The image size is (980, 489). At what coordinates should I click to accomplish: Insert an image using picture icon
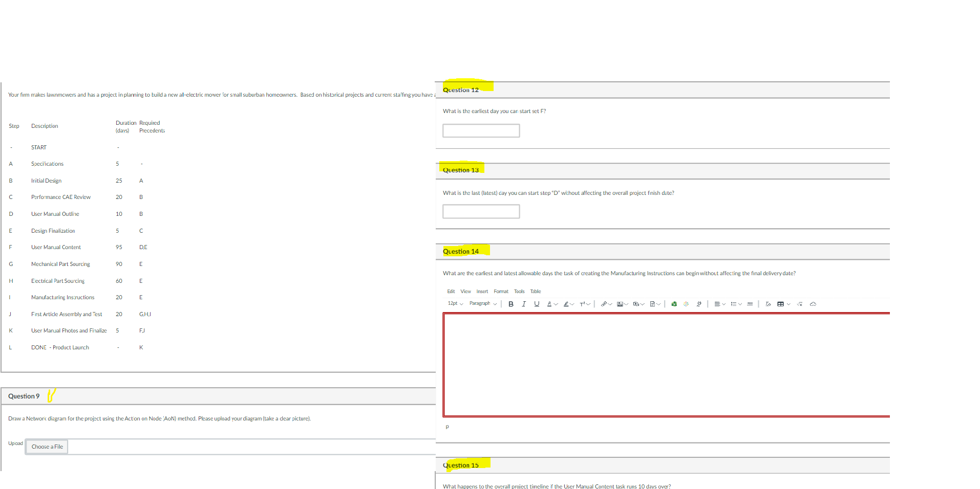(620, 304)
